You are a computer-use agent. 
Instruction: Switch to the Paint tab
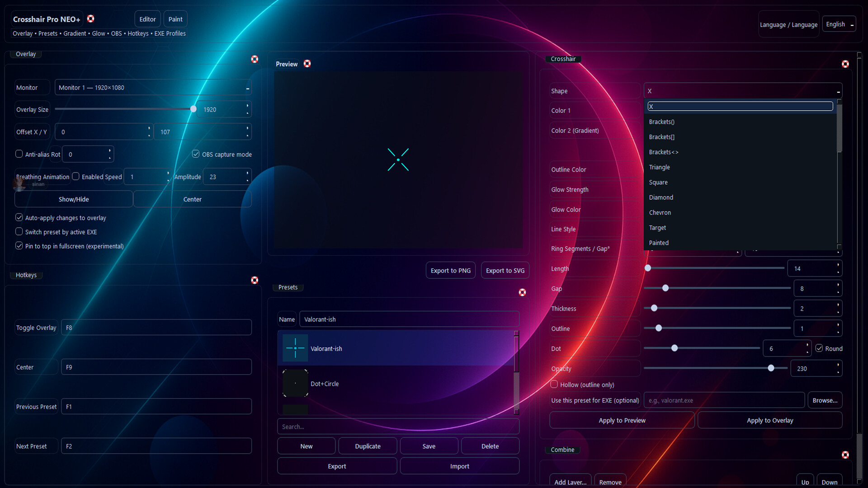pyautogui.click(x=175, y=19)
